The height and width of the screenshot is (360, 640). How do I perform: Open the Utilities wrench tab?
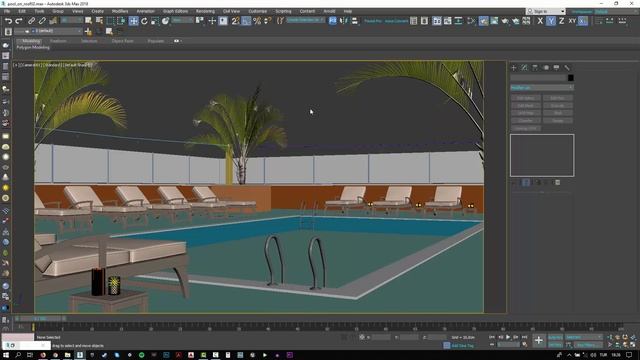[x=567, y=68]
